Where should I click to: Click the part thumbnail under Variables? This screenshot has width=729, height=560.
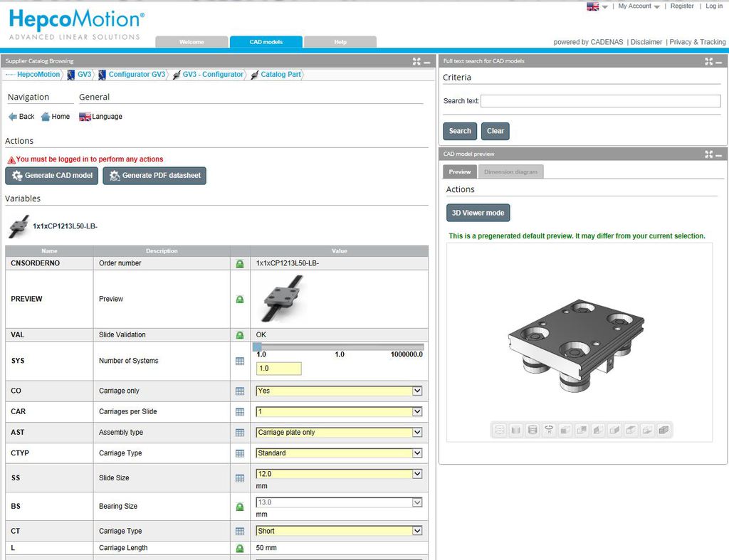pyautogui.click(x=19, y=226)
